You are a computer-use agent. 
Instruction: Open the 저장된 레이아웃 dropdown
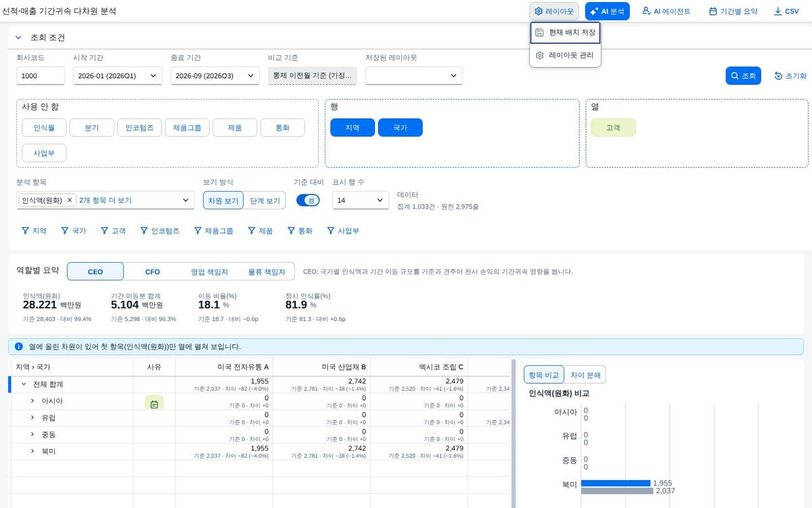click(x=414, y=76)
